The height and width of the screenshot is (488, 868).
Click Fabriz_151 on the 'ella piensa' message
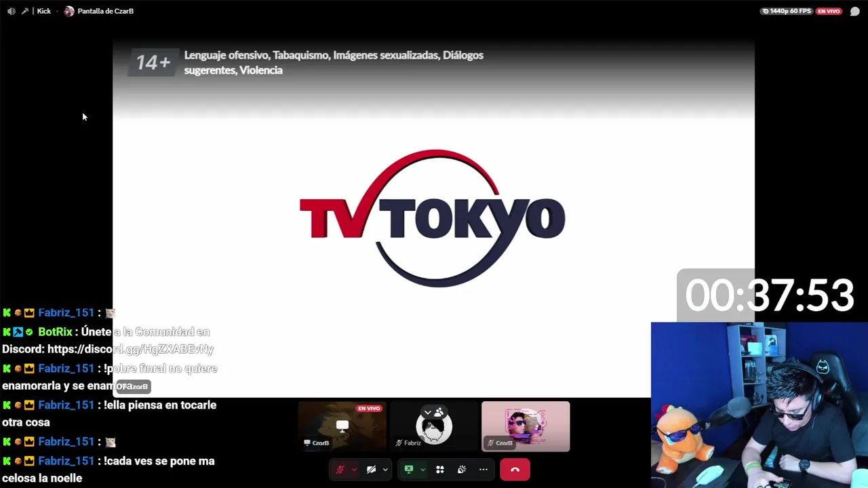coord(66,405)
